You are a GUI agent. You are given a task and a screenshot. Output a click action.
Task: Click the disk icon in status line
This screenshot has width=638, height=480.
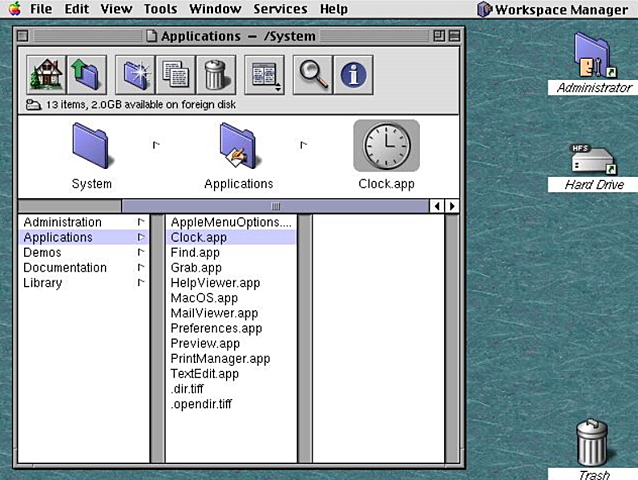[x=33, y=105]
